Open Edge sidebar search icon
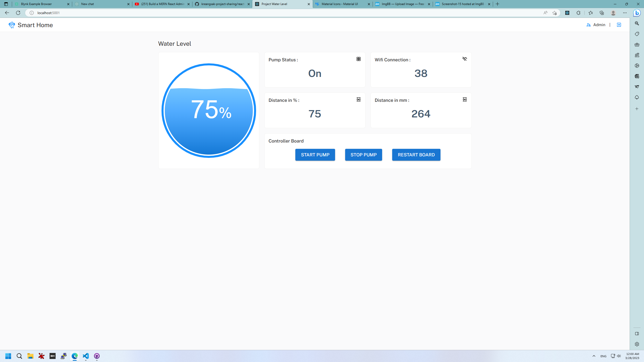The image size is (644, 362). click(x=637, y=23)
